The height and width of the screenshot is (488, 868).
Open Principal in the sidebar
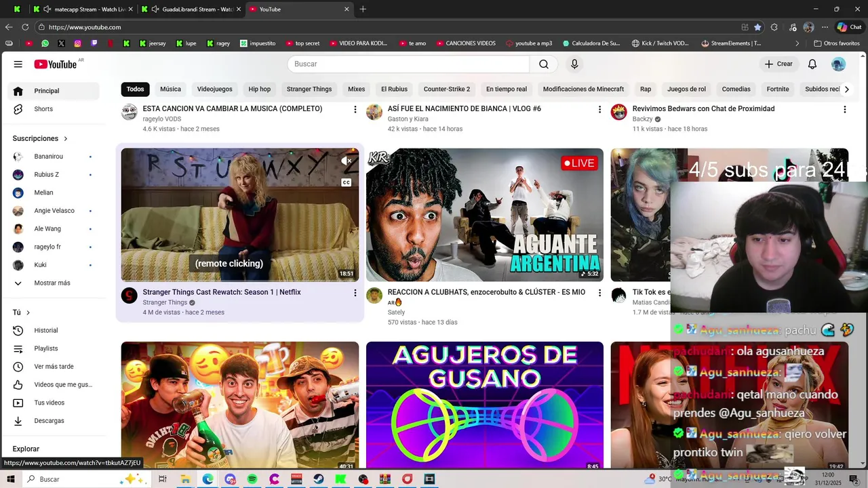(x=54, y=91)
